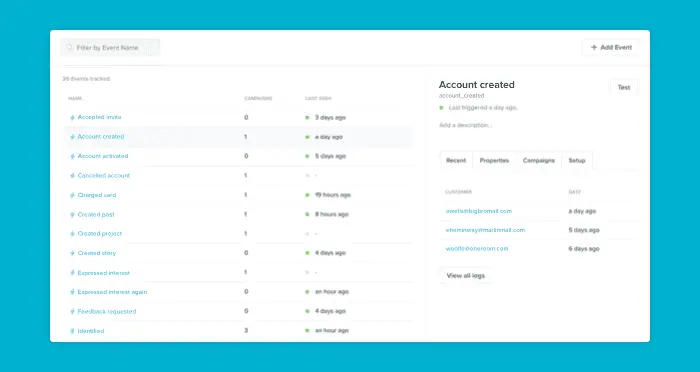Open the Charged card event

(x=97, y=195)
